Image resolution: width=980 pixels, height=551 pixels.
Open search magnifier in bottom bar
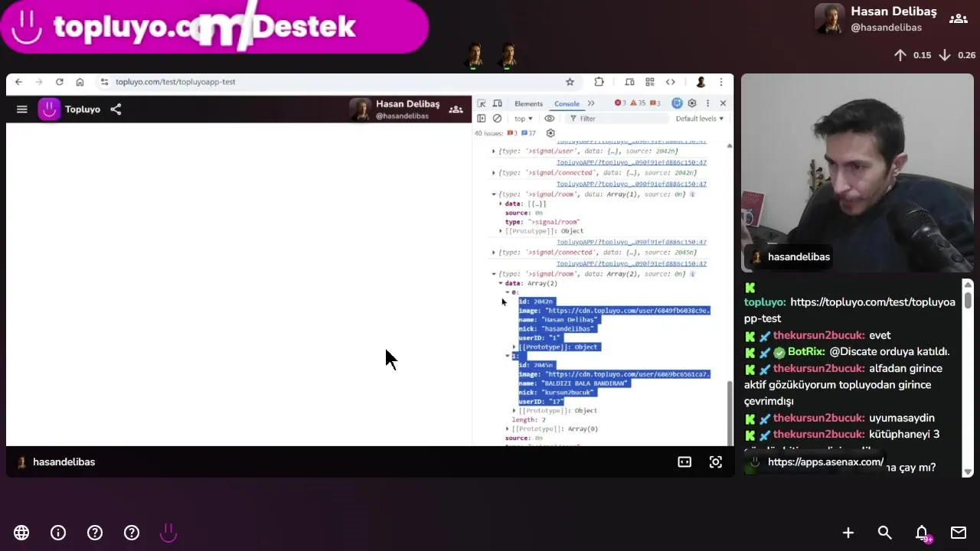coord(885,533)
